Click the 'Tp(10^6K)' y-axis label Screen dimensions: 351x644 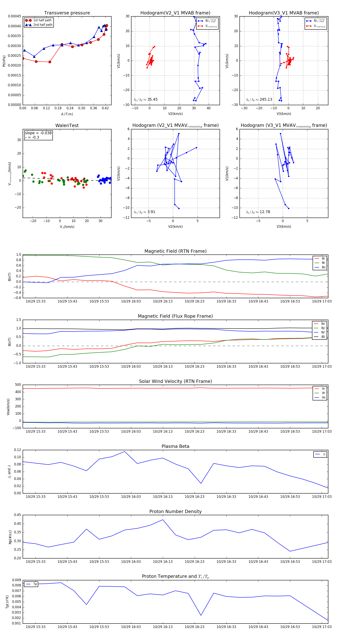click(x=7, y=602)
